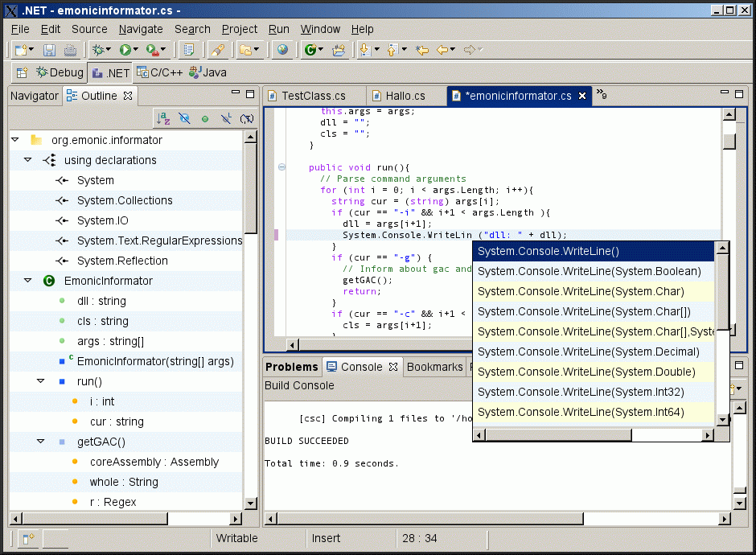Collapse the using declarations tree node
The width and height of the screenshot is (756, 555).
tap(27, 160)
